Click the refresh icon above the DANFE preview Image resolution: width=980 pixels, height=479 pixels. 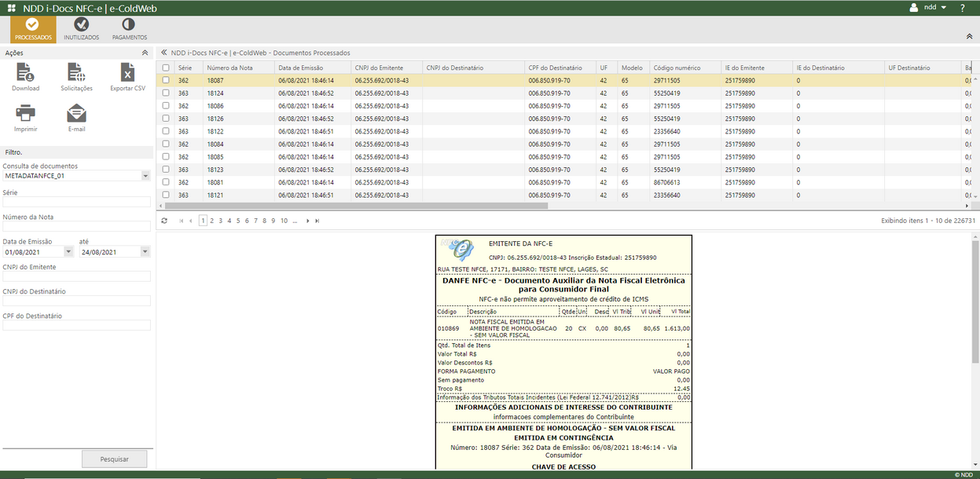click(x=163, y=220)
